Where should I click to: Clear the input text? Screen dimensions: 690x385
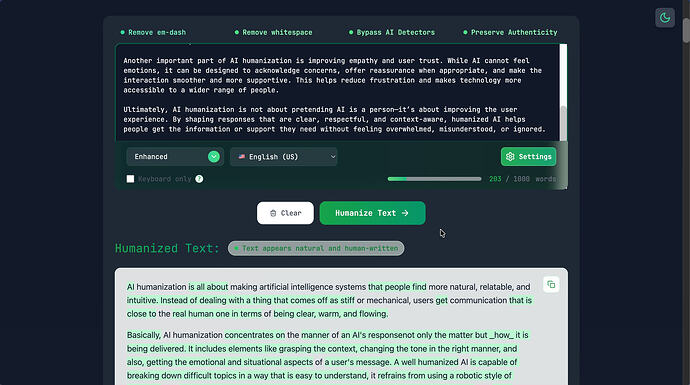pos(285,213)
